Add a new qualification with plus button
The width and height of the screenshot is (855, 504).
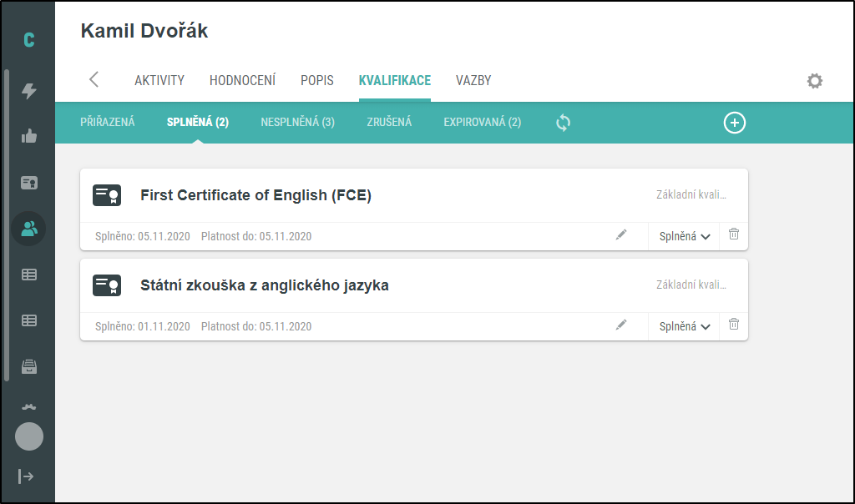[x=735, y=123]
